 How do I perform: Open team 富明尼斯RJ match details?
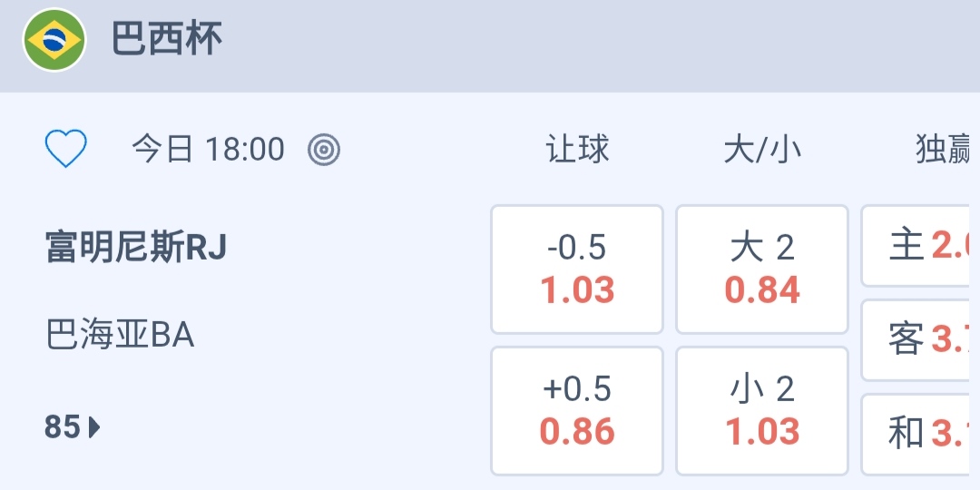[136, 247]
